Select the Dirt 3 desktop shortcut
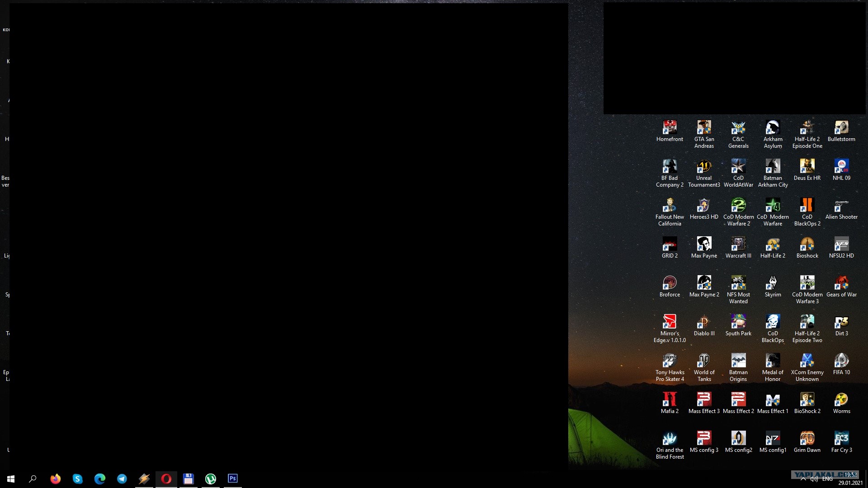This screenshot has height=488, width=868. [x=841, y=325]
